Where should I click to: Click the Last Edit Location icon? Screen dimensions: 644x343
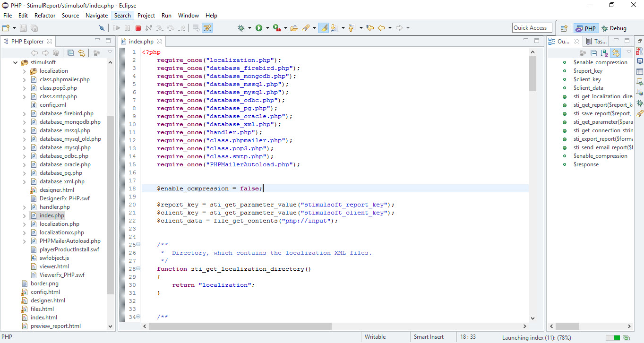[369, 28]
